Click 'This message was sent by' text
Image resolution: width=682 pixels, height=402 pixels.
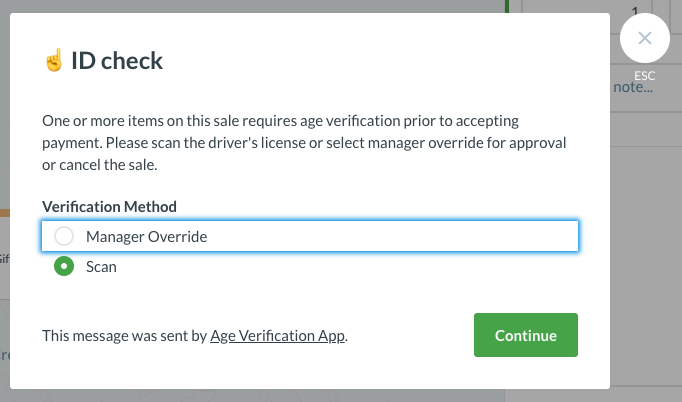[125, 336]
